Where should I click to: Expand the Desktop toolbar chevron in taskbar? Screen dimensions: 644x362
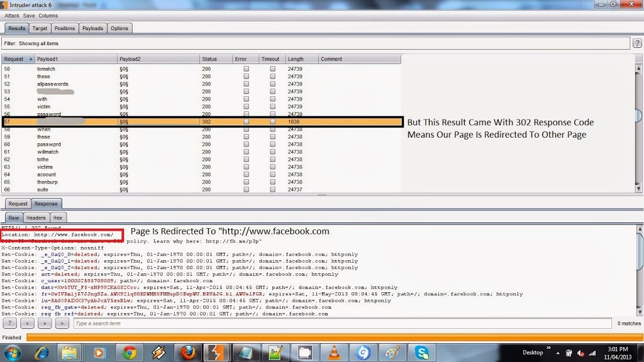pyautogui.click(x=548, y=348)
